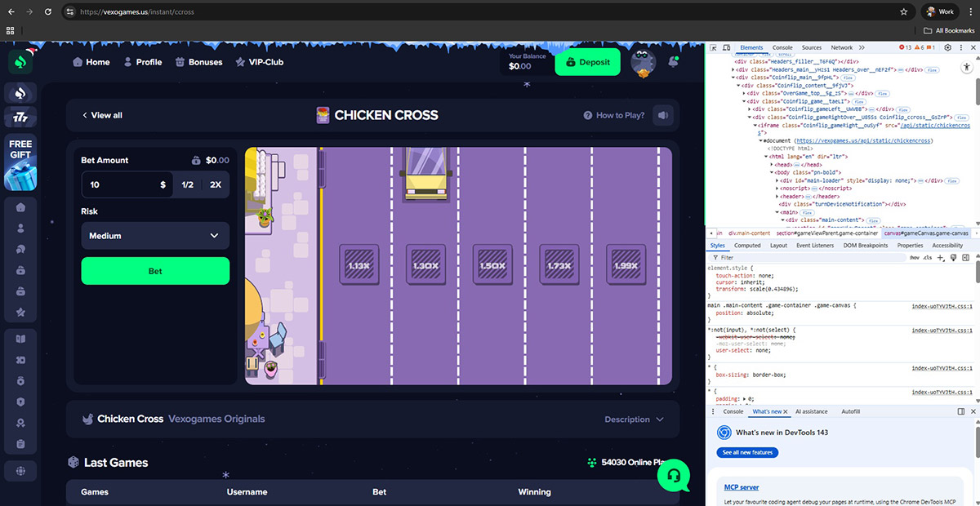Screen dimensions: 980x506
Task: Click the Free Gift box banner
Action: [20, 162]
